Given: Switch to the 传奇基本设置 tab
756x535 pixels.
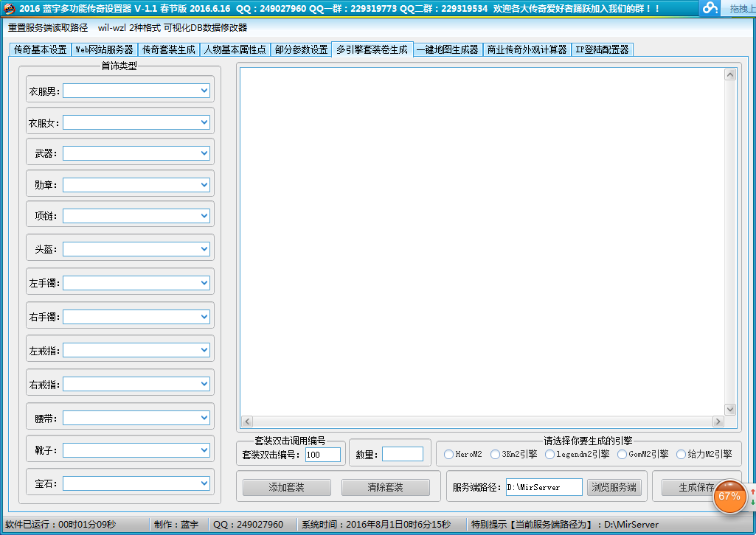Looking at the screenshot, I should click(41, 49).
